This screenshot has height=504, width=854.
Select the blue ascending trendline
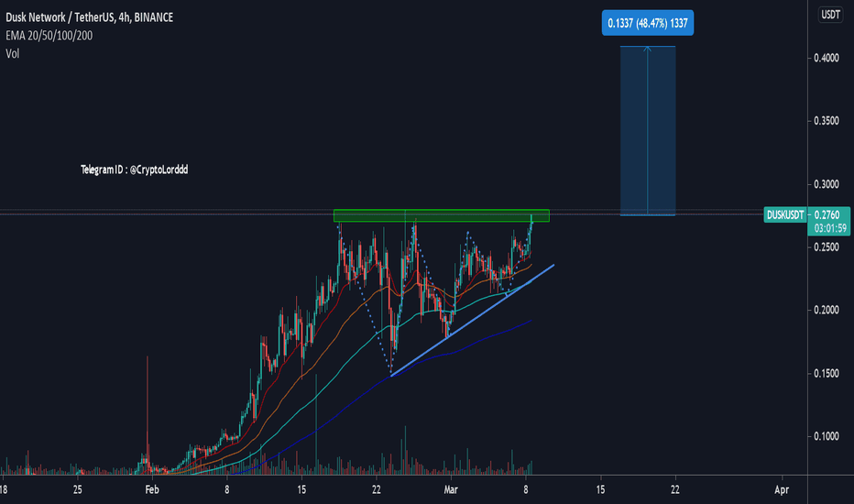472,321
